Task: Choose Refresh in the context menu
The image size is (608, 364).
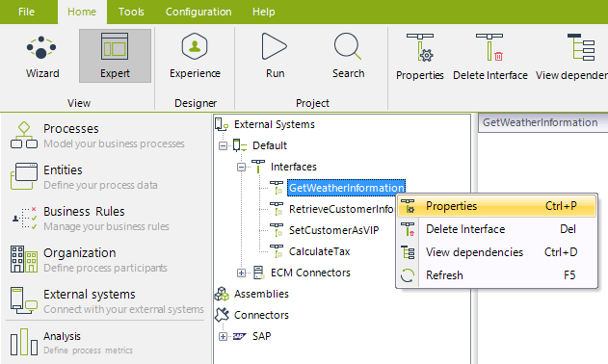Action: pyautogui.click(x=496, y=275)
